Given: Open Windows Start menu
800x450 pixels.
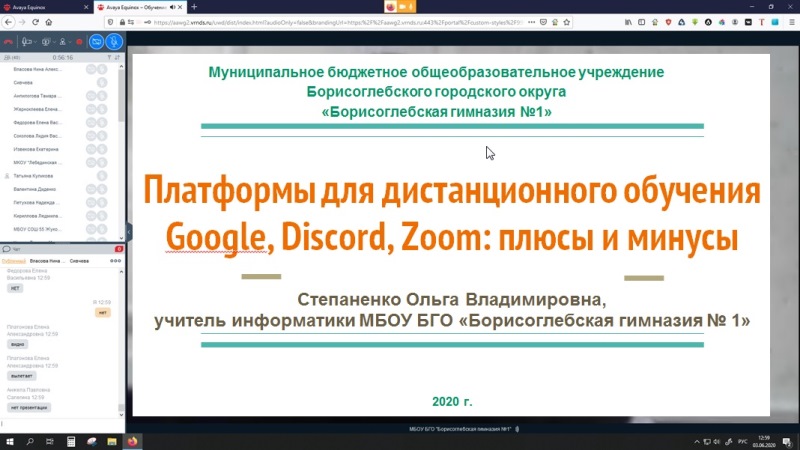Looking at the screenshot, I should (9, 439).
